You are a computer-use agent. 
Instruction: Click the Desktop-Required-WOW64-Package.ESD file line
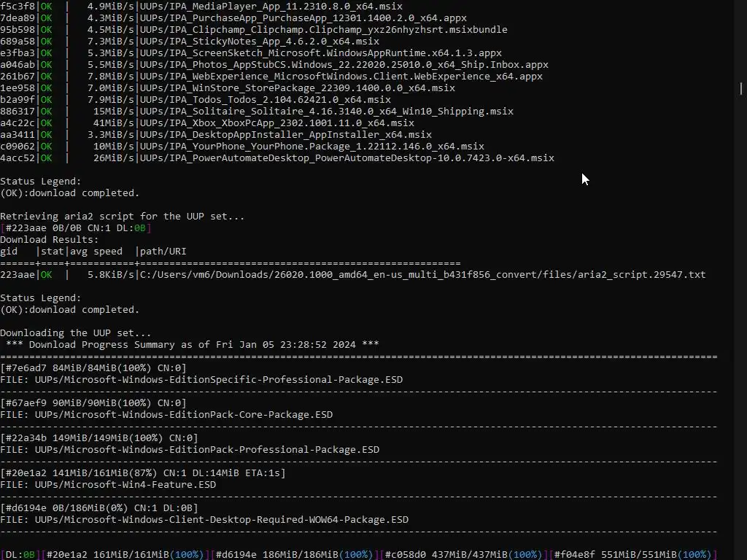204,519
